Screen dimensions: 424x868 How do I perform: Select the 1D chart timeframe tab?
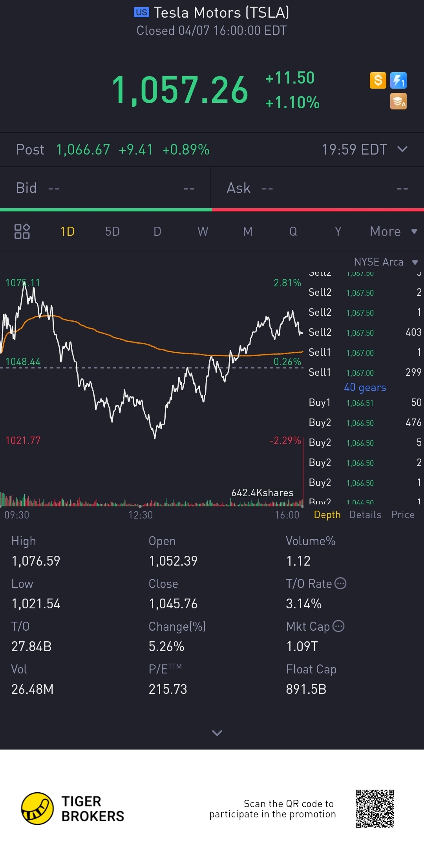click(x=68, y=231)
